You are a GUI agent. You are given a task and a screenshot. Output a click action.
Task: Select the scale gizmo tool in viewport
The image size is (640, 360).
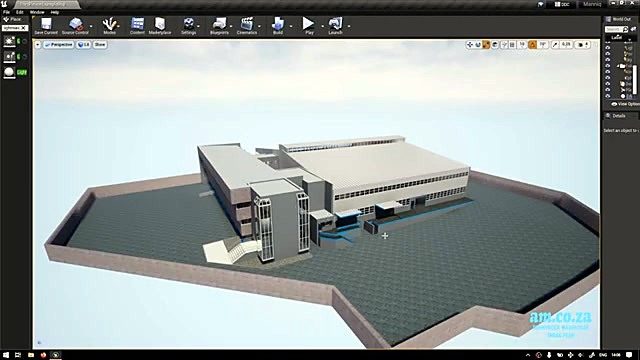[x=486, y=44]
